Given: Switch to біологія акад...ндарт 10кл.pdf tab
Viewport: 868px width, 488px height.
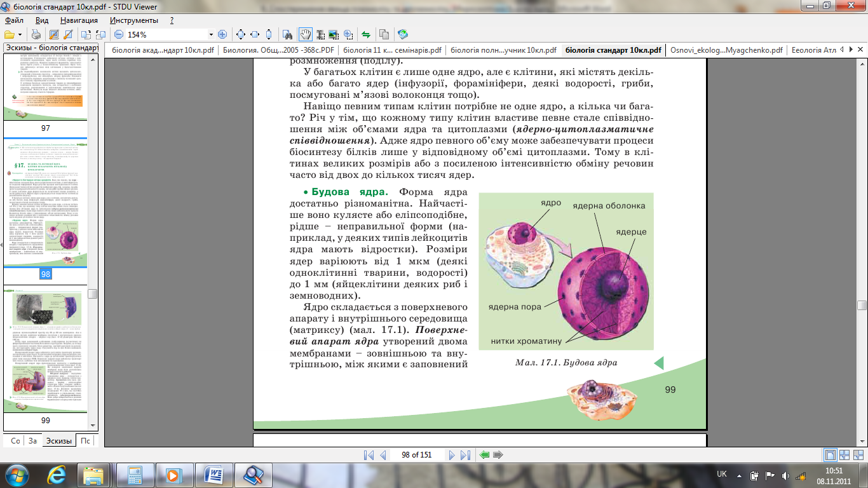Looking at the screenshot, I should coord(163,50).
